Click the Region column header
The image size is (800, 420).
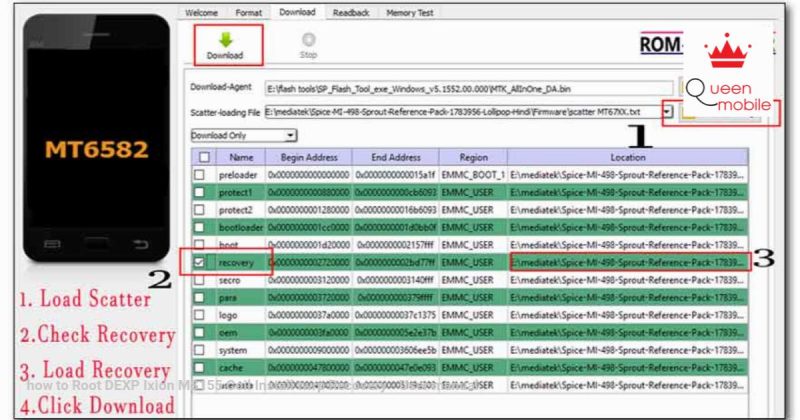[473, 157]
